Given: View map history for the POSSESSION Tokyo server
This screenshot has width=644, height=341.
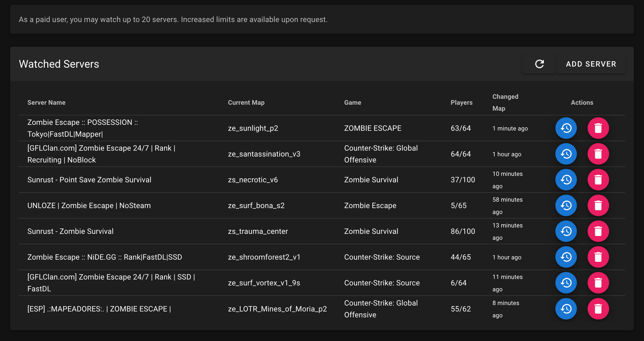Looking at the screenshot, I should click(x=566, y=128).
